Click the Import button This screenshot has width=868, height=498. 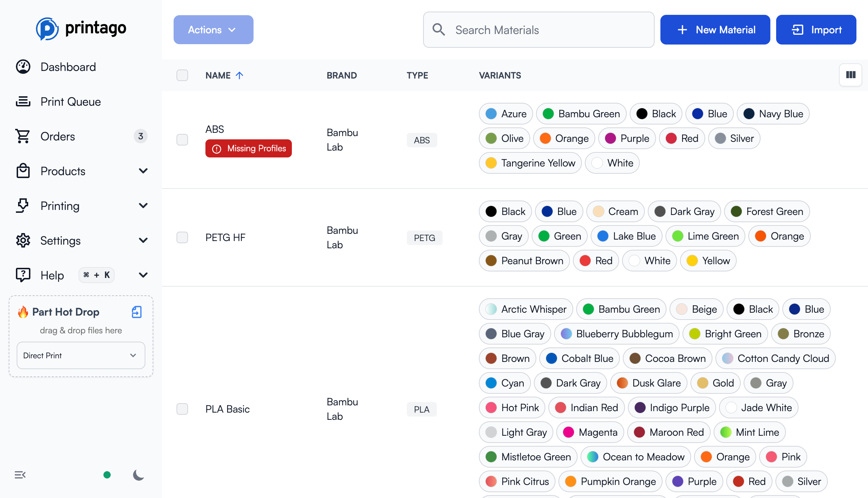click(816, 30)
